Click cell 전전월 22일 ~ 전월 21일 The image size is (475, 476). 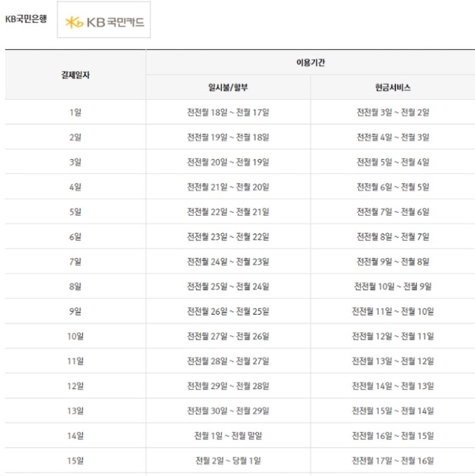(229, 212)
